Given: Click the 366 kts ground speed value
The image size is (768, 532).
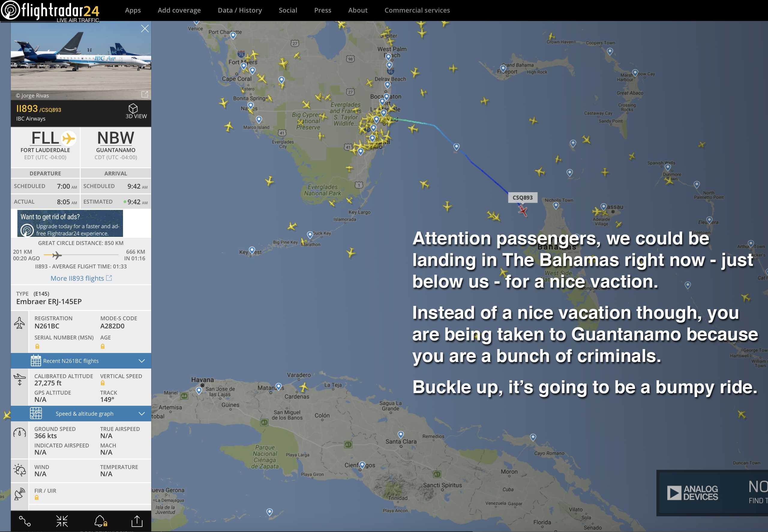Looking at the screenshot, I should pyautogui.click(x=46, y=436).
